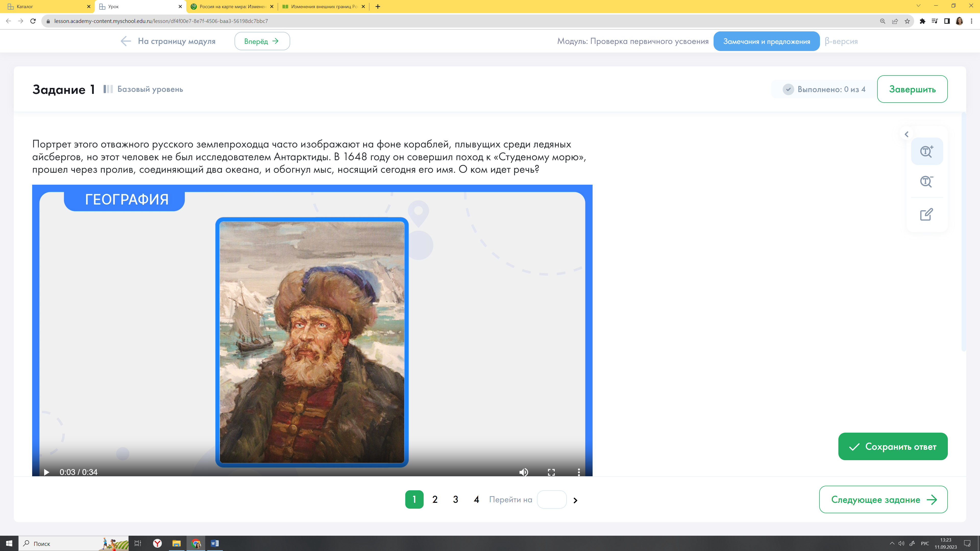Share this page icon in address bar
This screenshot has width=980, height=551.
pyautogui.click(x=895, y=21)
